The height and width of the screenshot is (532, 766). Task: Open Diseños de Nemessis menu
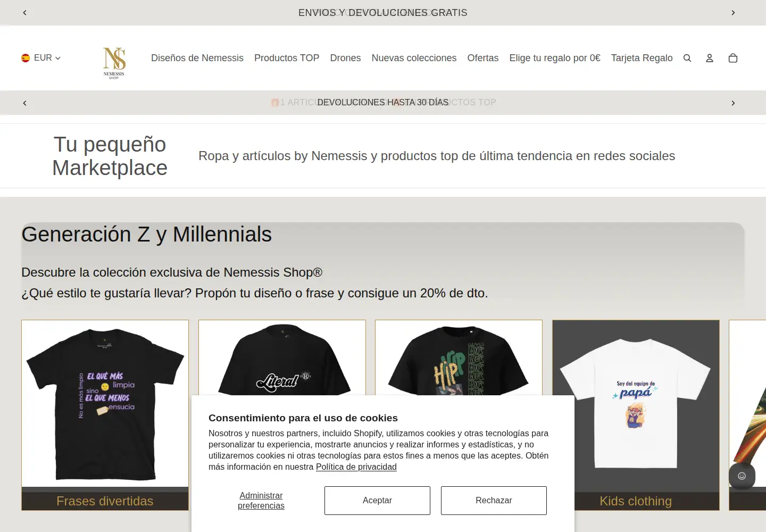pos(197,58)
